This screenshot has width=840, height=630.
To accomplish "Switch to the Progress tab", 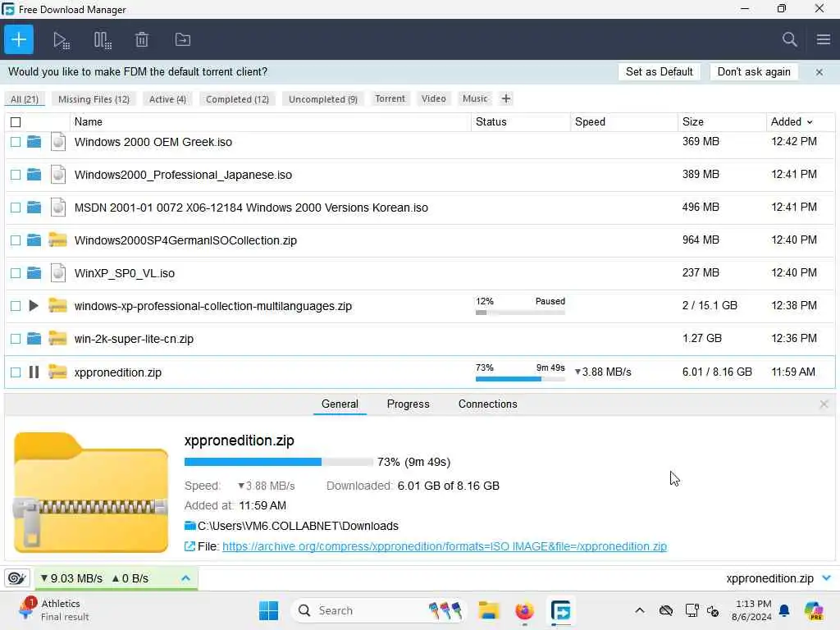I will [409, 404].
